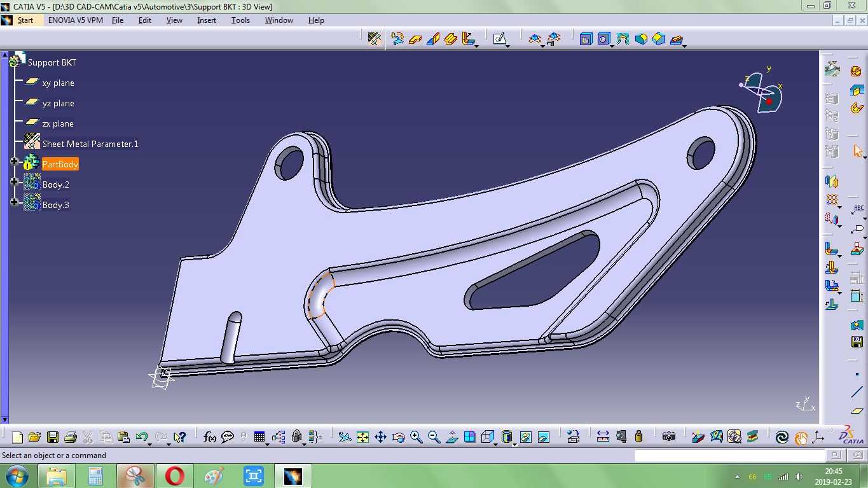868x488 pixels.
Task: Select the Wall tool
Action: tap(415, 39)
